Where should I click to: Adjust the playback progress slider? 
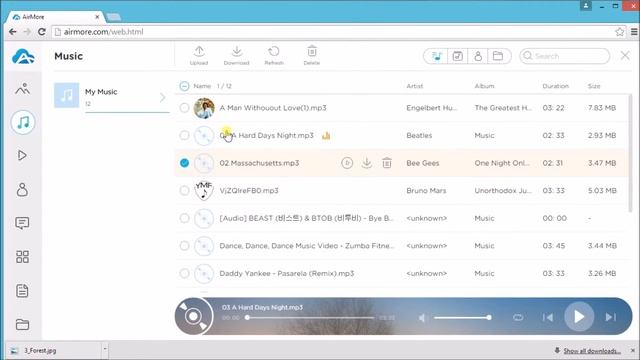tap(310, 318)
